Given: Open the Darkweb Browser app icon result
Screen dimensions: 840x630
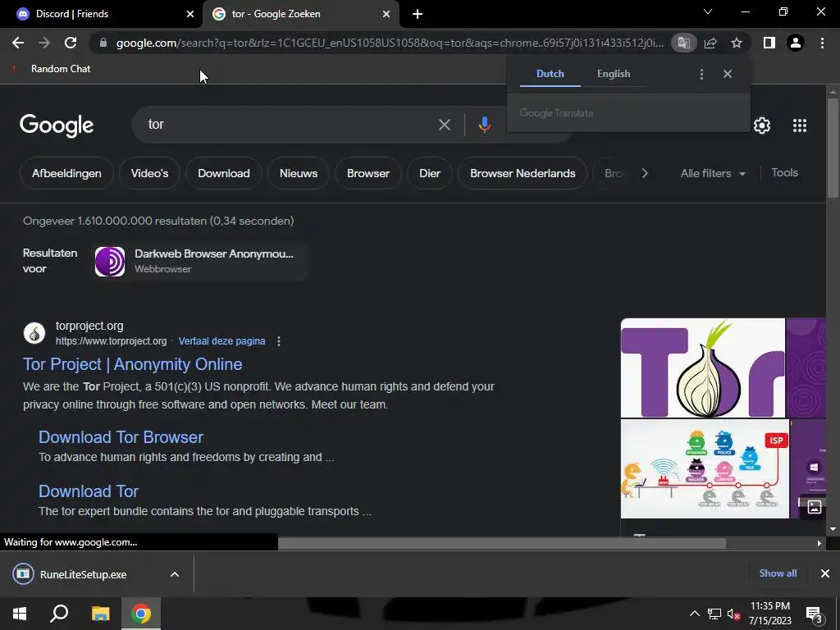Looking at the screenshot, I should click(x=110, y=262).
